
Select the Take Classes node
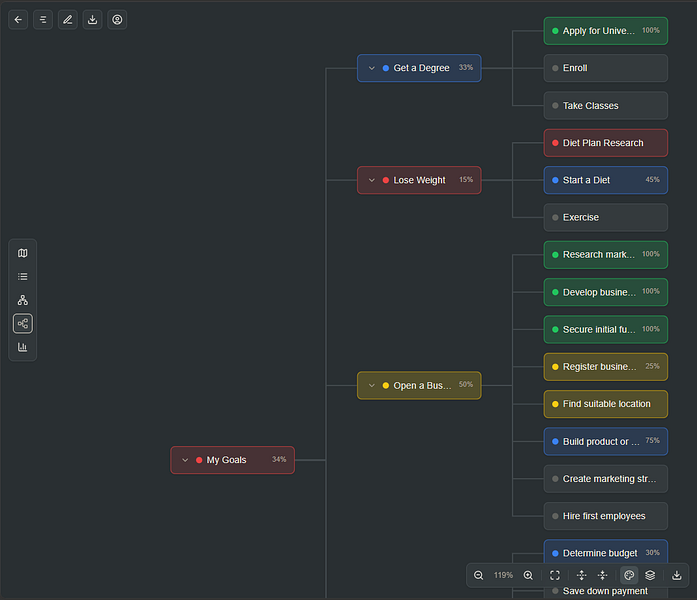click(x=605, y=105)
